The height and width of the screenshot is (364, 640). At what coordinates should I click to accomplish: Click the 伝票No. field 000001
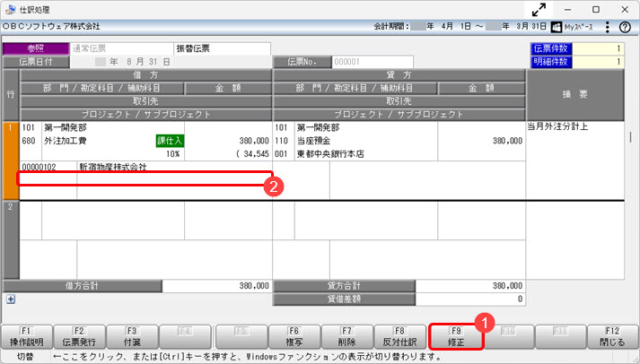pyautogui.click(x=373, y=62)
